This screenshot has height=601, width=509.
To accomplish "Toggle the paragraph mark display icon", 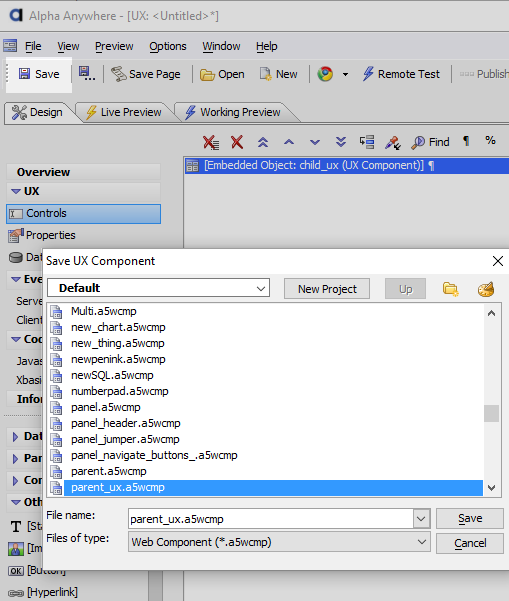I will (x=466, y=141).
